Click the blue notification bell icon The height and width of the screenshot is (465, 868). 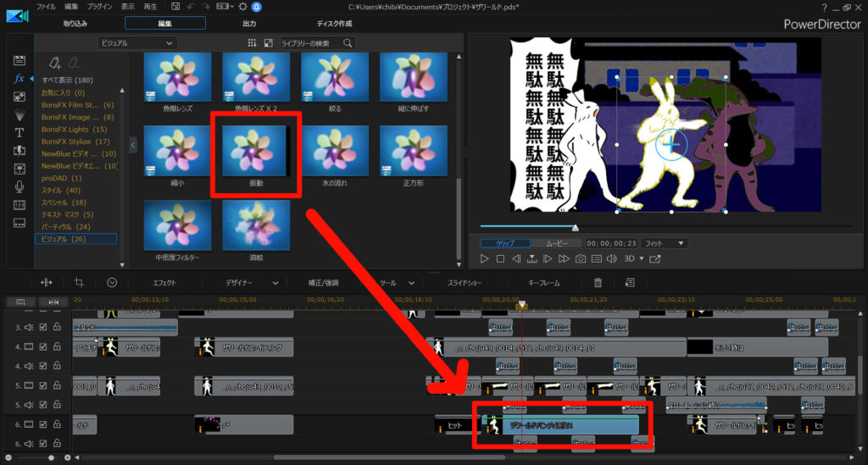pos(256,7)
